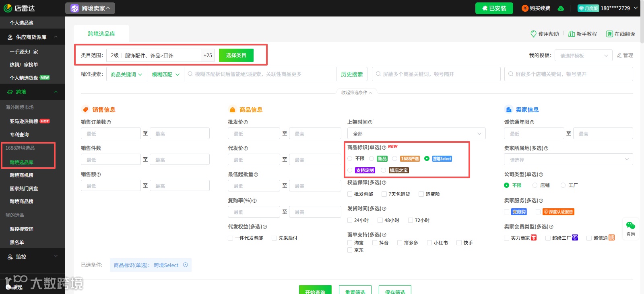The width and height of the screenshot is (644, 294).
Task: Click the 已安装 button in header
Action: (494, 8)
